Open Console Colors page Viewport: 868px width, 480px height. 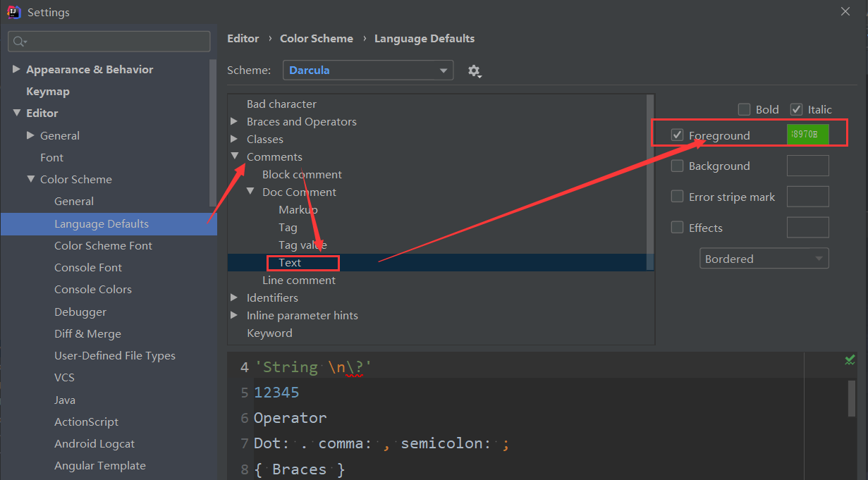coord(93,289)
